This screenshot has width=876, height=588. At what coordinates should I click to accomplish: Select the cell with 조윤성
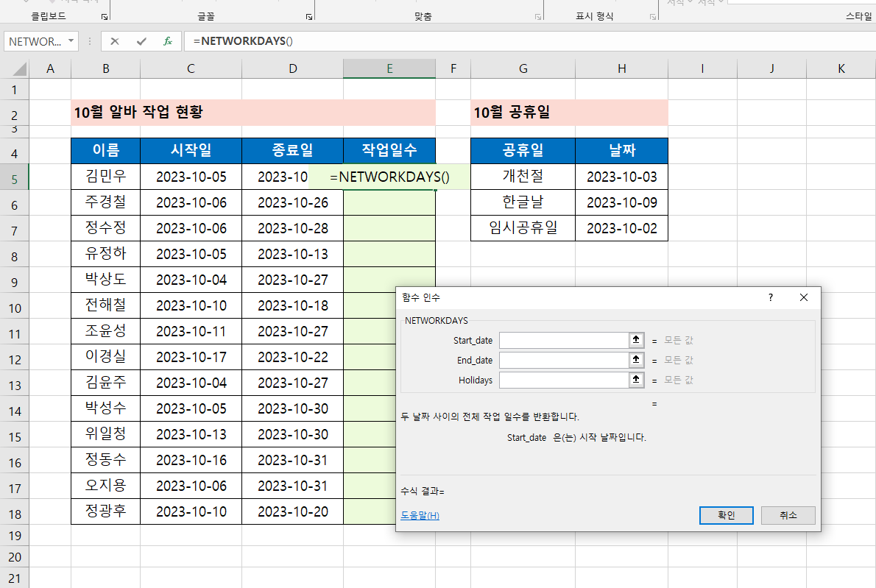pyautogui.click(x=105, y=331)
